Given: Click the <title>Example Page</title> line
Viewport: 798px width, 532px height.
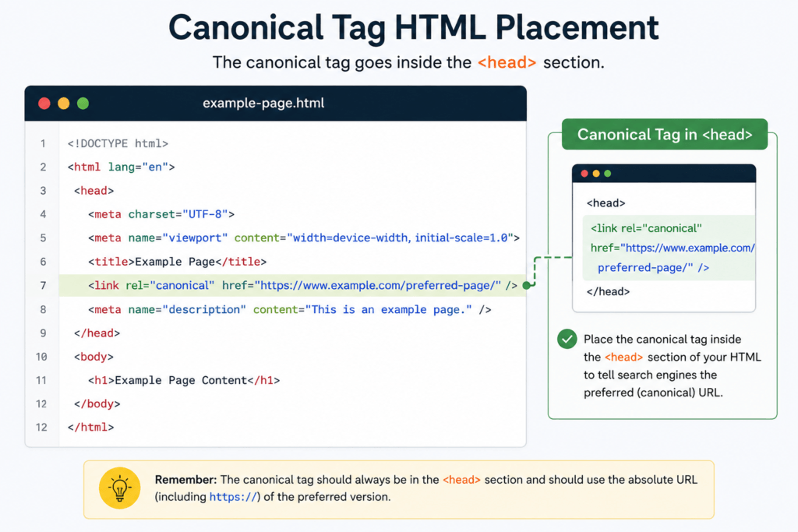Looking at the screenshot, I should [x=177, y=262].
